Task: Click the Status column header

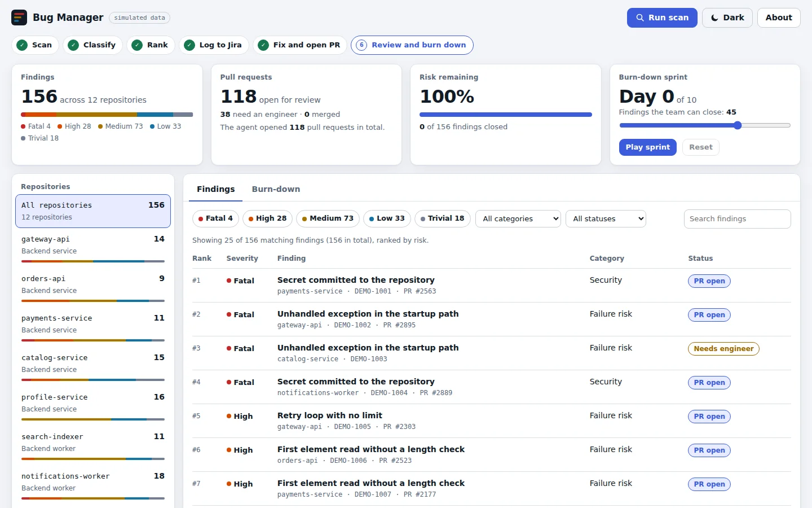Action: tap(700, 259)
